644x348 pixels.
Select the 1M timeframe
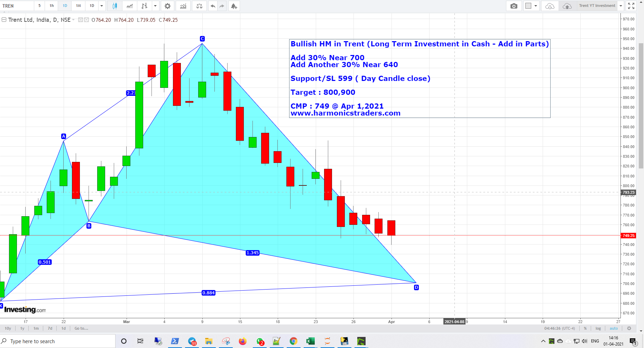[x=78, y=6]
